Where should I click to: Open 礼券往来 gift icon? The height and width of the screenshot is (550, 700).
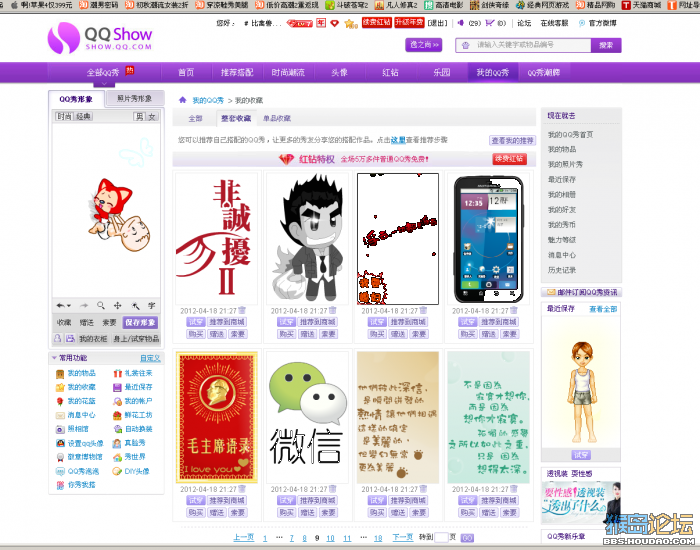click(x=117, y=373)
